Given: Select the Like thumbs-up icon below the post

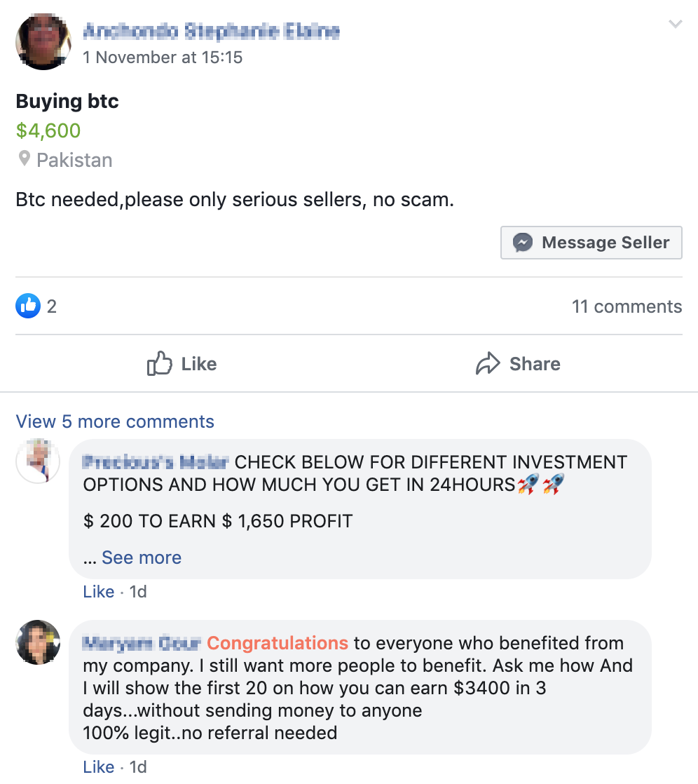Looking at the screenshot, I should [x=160, y=363].
